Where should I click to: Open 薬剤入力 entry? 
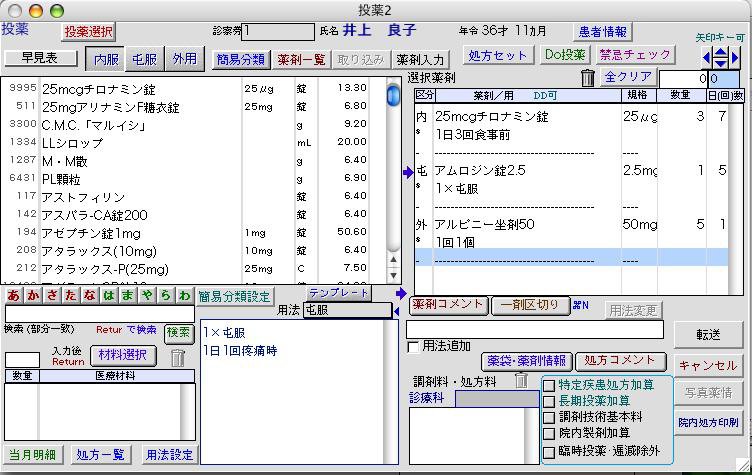click(421, 59)
